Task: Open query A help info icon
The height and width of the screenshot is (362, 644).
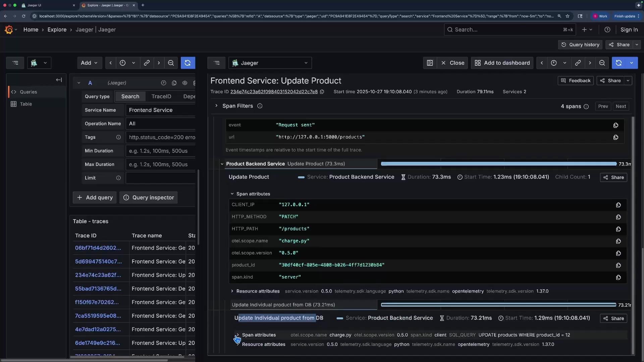Action: click(x=163, y=83)
